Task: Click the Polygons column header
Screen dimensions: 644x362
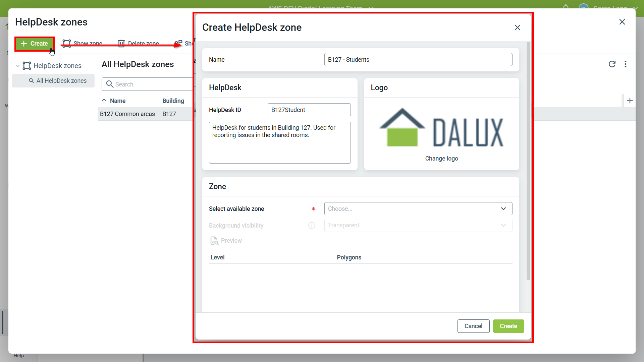Action: [x=349, y=257]
